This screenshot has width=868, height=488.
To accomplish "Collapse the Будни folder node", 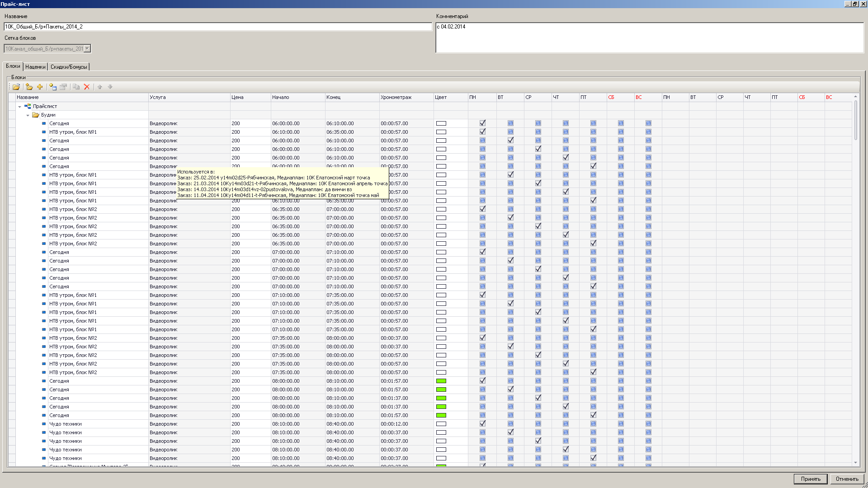I will click(28, 115).
